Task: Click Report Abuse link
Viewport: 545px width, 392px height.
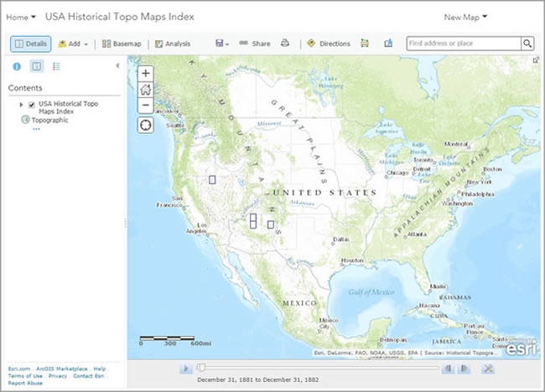Action: (x=25, y=383)
